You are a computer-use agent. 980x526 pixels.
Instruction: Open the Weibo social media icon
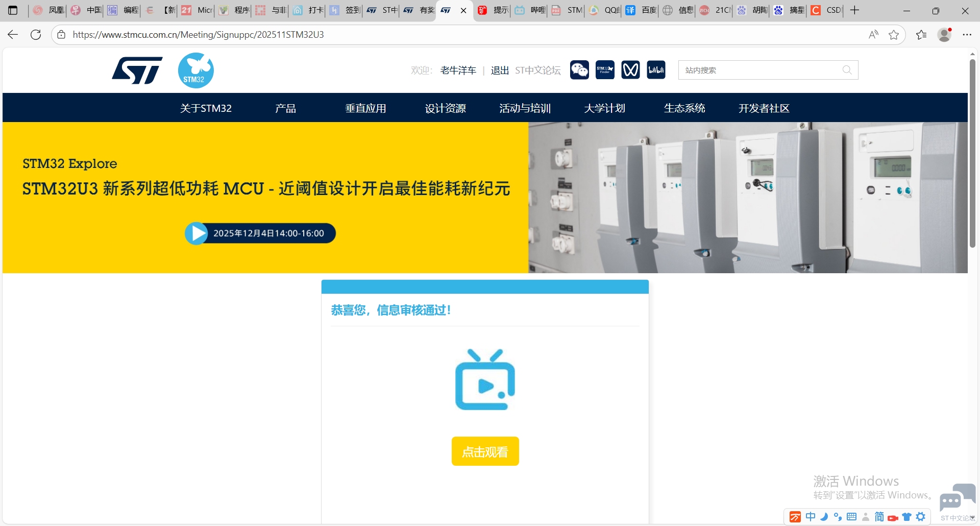pos(630,69)
